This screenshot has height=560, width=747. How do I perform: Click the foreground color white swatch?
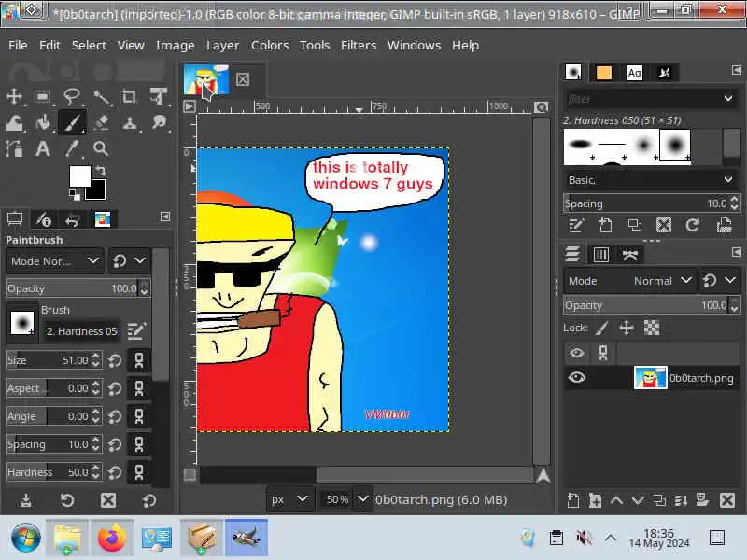(79, 176)
